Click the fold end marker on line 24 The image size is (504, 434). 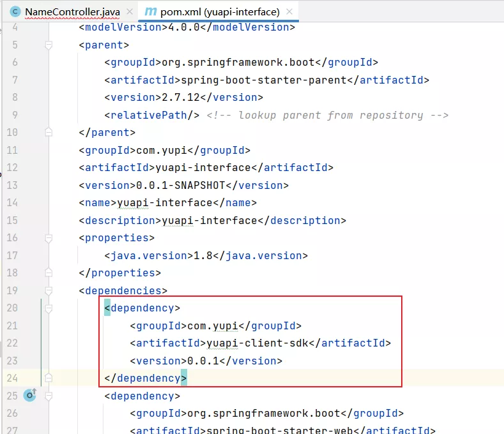[x=49, y=378]
